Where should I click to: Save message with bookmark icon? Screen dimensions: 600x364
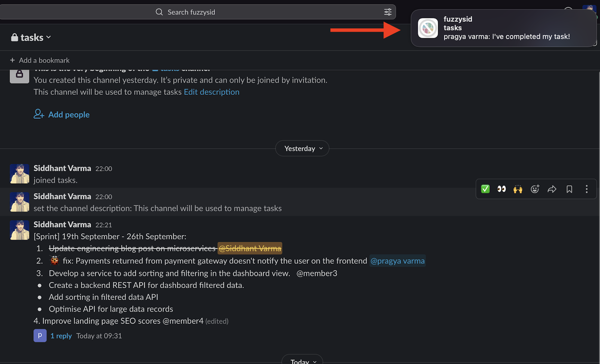click(569, 189)
